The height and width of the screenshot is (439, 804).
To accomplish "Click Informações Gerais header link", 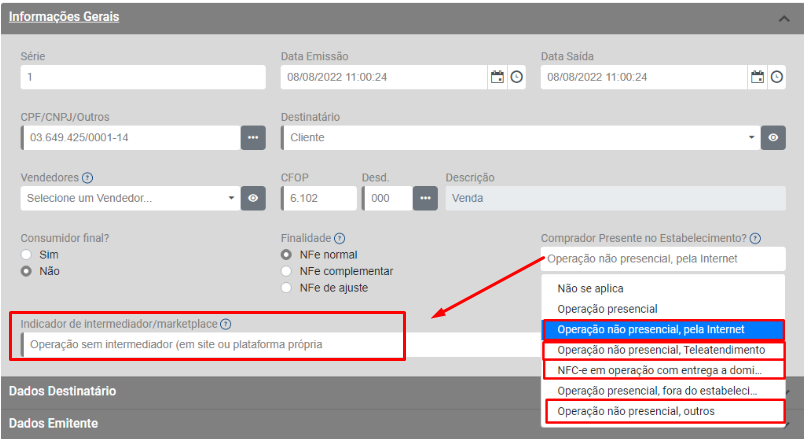I will [x=64, y=17].
